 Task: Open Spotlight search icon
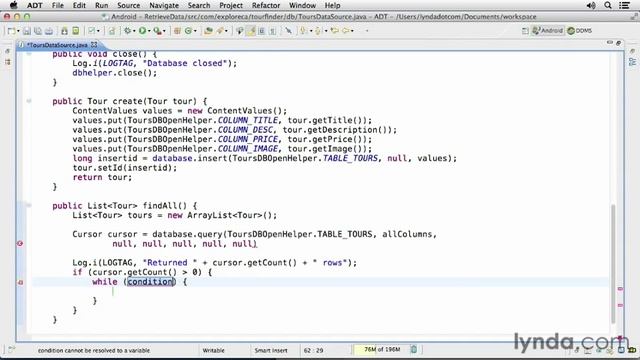608,5
